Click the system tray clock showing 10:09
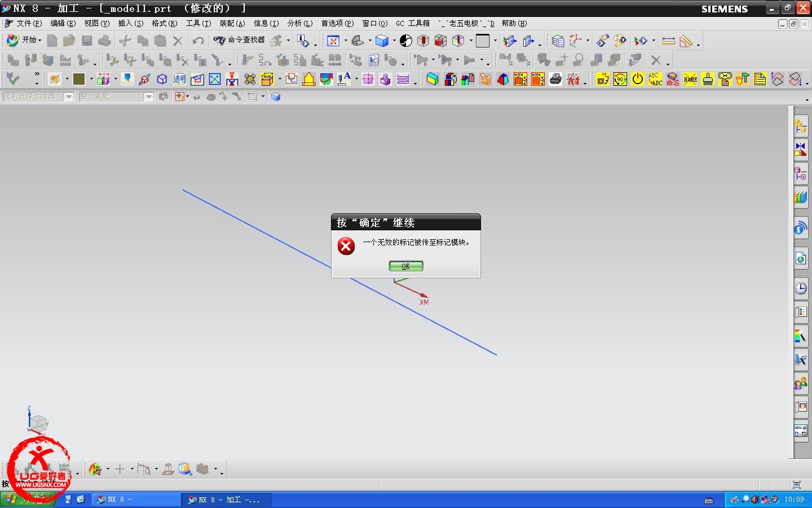The height and width of the screenshot is (508, 812). [794, 500]
